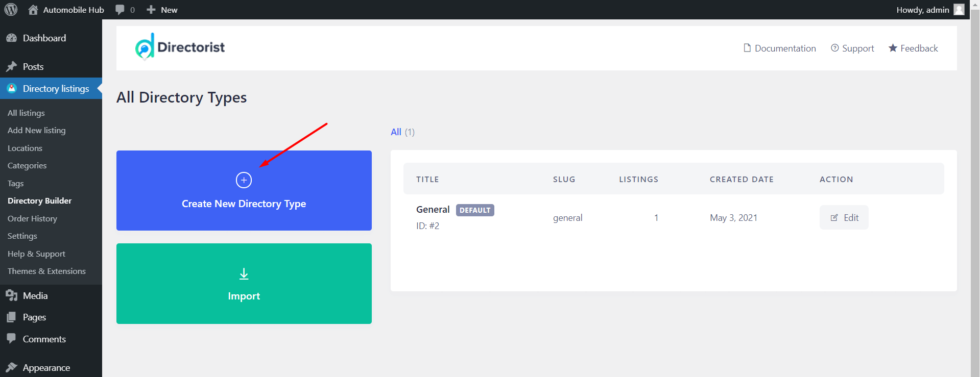The image size is (980, 377).
Task: Open Themes & Extensions
Action: [x=46, y=271]
